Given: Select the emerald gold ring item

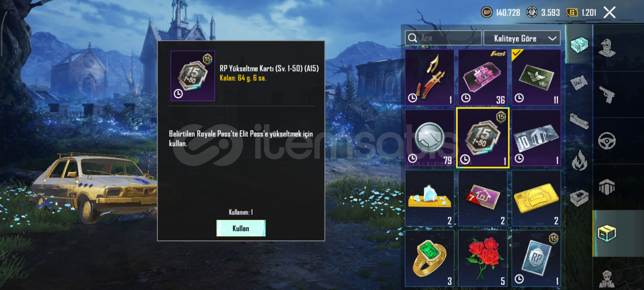Looking at the screenshot, I should pos(429,258).
